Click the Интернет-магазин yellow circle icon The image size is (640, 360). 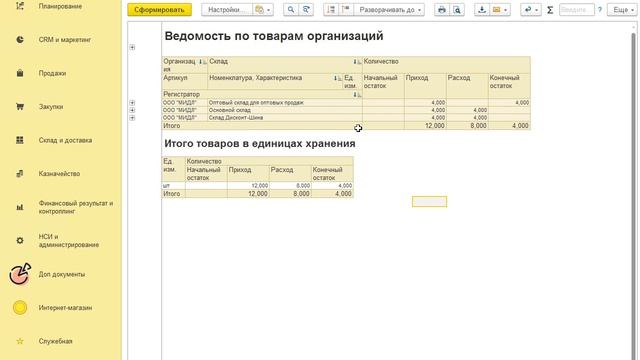tap(20, 307)
